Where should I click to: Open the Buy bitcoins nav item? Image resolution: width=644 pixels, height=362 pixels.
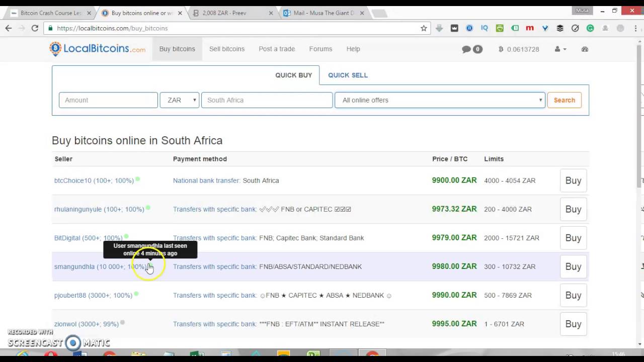(x=177, y=49)
